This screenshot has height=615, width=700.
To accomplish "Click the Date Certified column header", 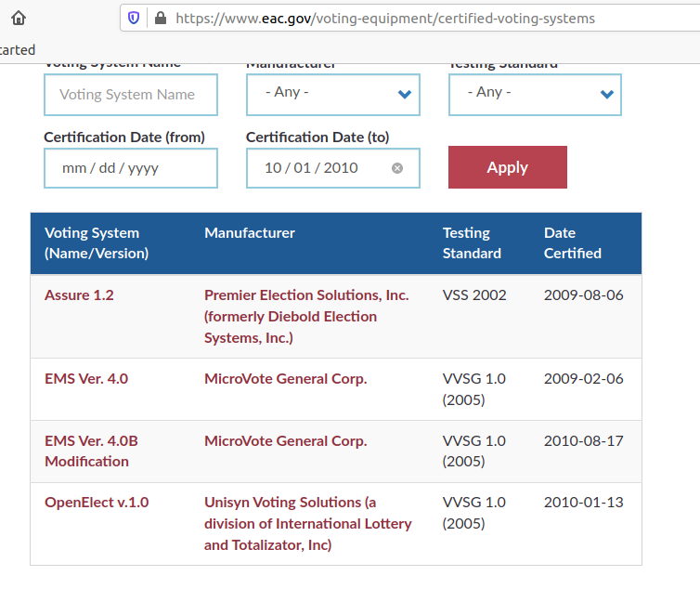I will (x=572, y=243).
